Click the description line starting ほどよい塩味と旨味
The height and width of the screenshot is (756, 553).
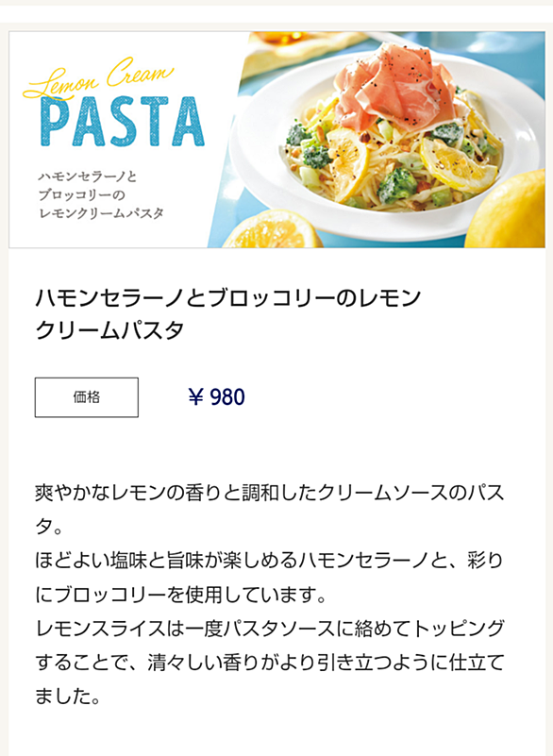point(270,561)
